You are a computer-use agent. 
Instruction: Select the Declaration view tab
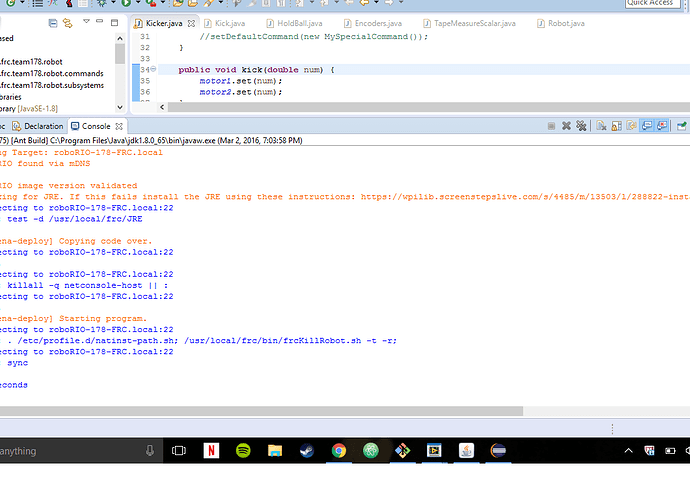point(38,126)
